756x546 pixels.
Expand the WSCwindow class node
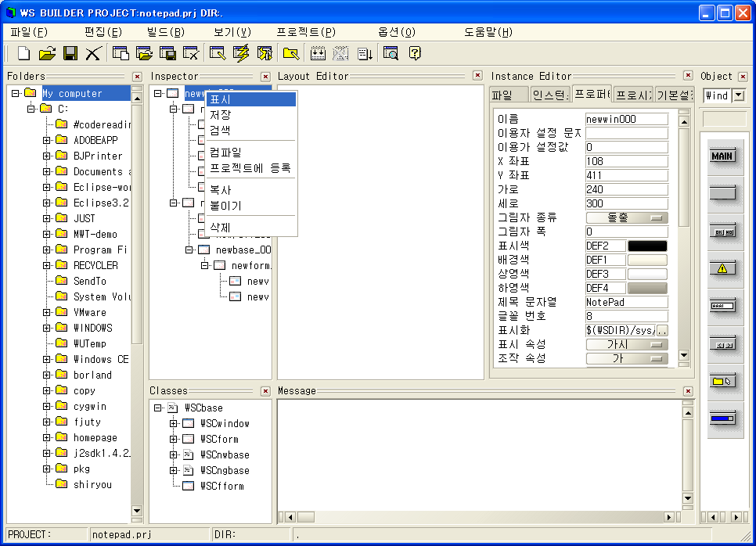[x=174, y=424]
